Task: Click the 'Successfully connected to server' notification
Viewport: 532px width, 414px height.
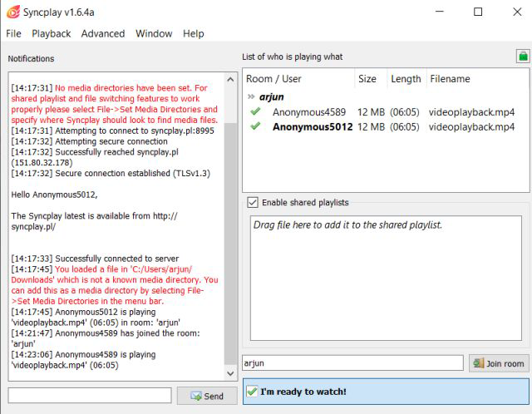Action: coord(95,259)
